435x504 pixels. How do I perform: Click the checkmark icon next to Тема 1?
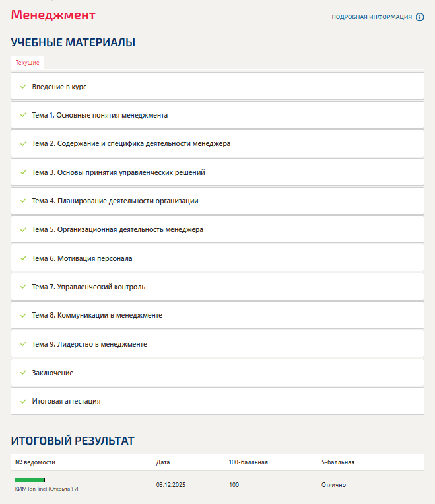click(x=23, y=115)
